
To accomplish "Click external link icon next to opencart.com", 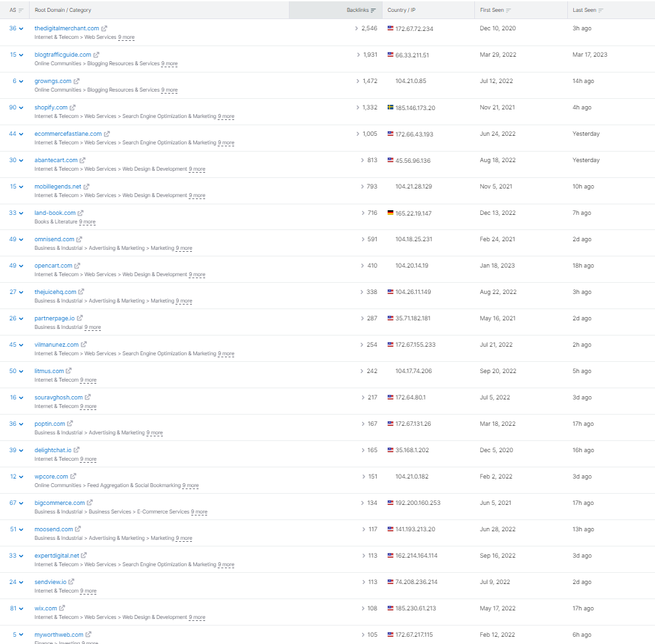I will pos(77,266).
